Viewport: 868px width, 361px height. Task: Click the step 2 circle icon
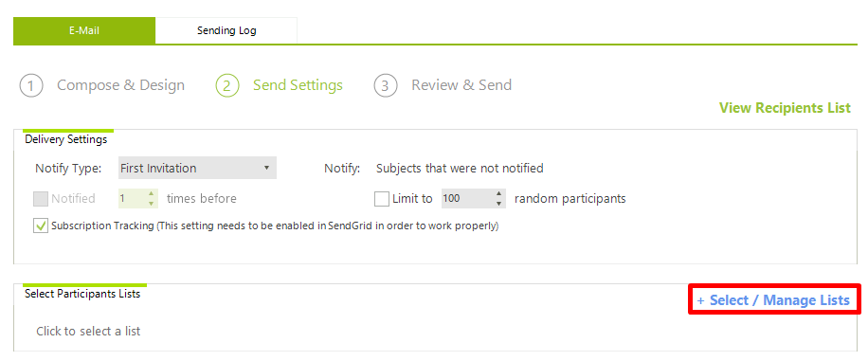click(227, 86)
